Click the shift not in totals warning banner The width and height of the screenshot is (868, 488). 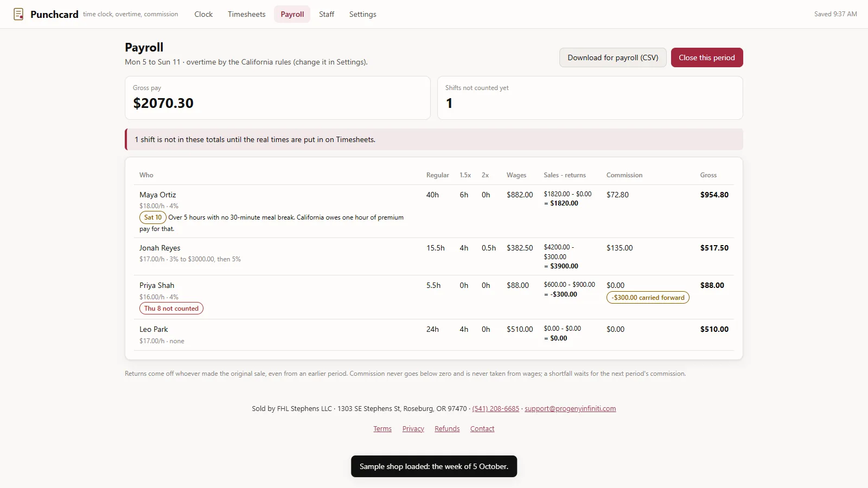pos(434,139)
